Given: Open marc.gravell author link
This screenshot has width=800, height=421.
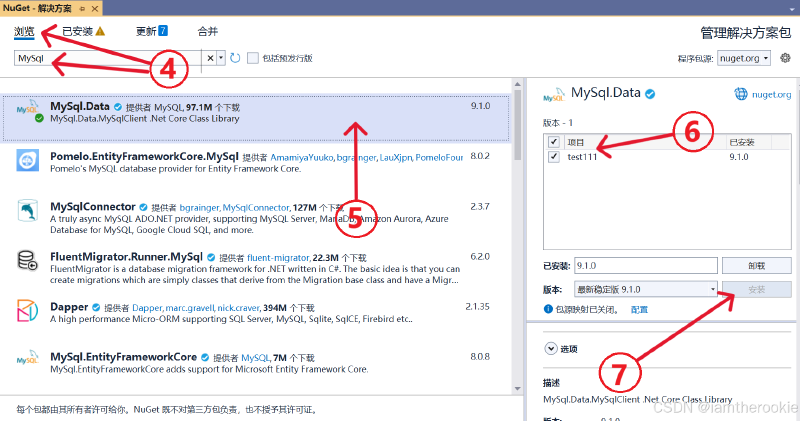Looking at the screenshot, I should click(190, 308).
